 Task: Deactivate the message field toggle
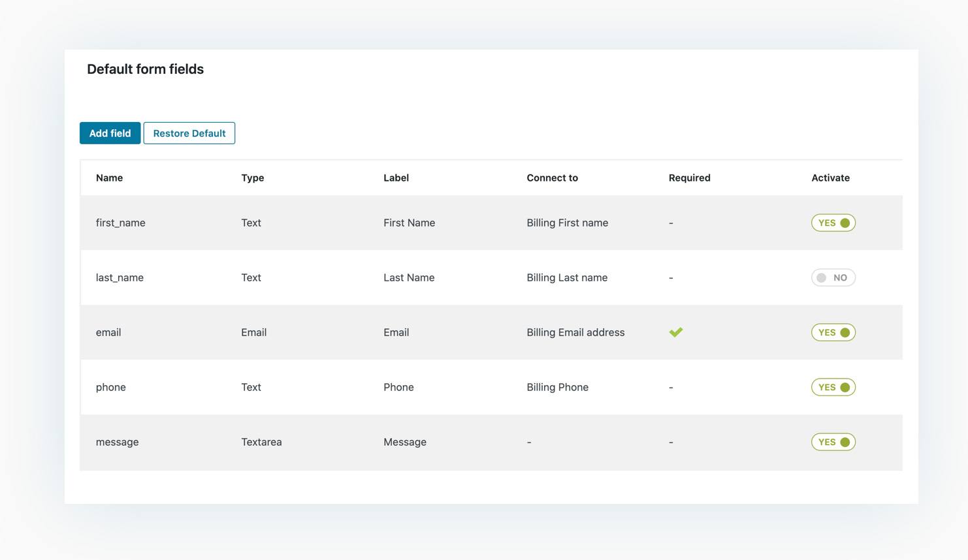point(833,442)
